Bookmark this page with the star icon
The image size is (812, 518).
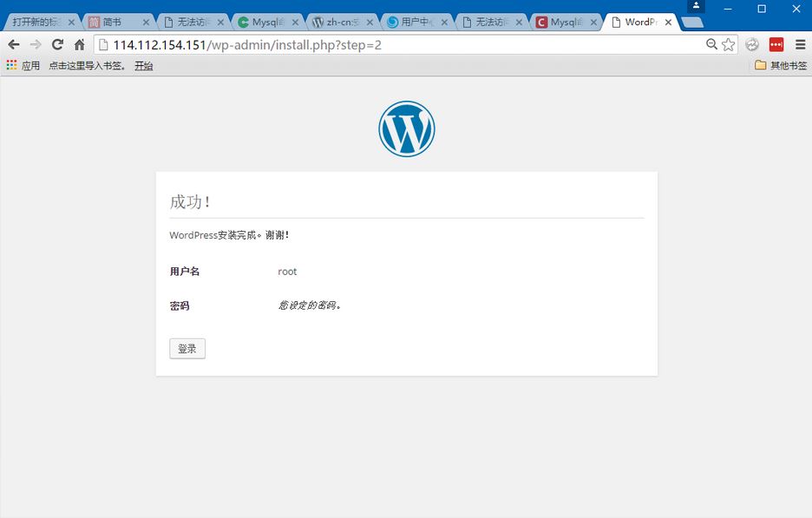728,44
